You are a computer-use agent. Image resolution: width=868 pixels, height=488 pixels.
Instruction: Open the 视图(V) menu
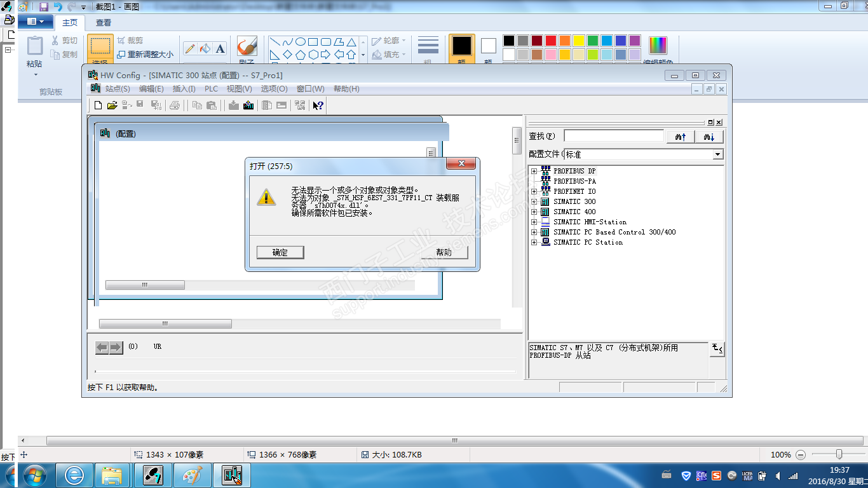(240, 89)
